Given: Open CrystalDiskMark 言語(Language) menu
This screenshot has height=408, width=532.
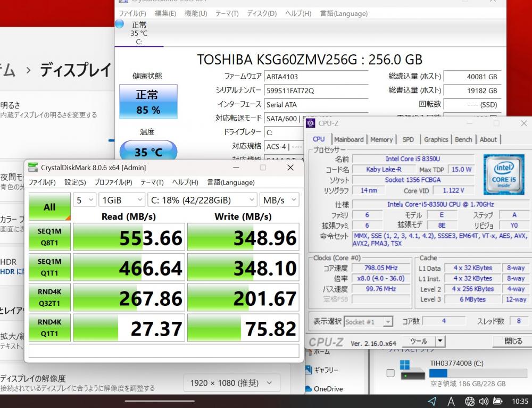Looking at the screenshot, I should coord(231,182).
